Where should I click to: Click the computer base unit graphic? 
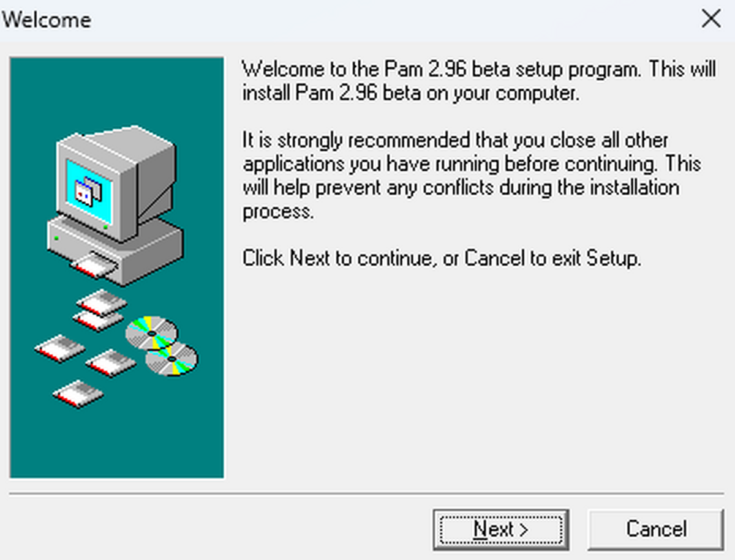(115, 248)
